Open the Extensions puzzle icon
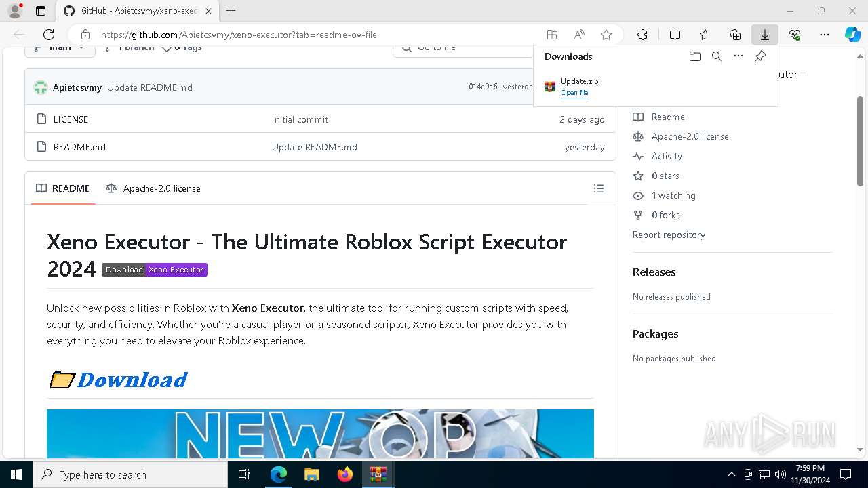 tap(642, 35)
